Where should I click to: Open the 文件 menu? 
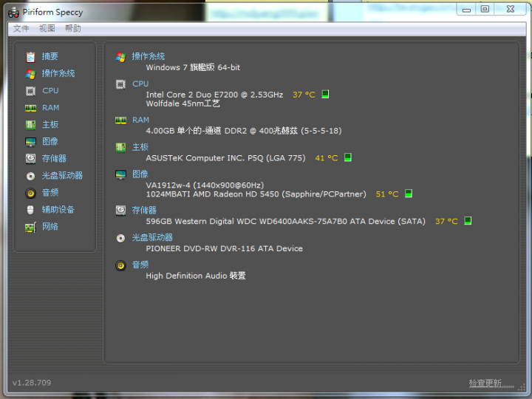(x=21, y=29)
